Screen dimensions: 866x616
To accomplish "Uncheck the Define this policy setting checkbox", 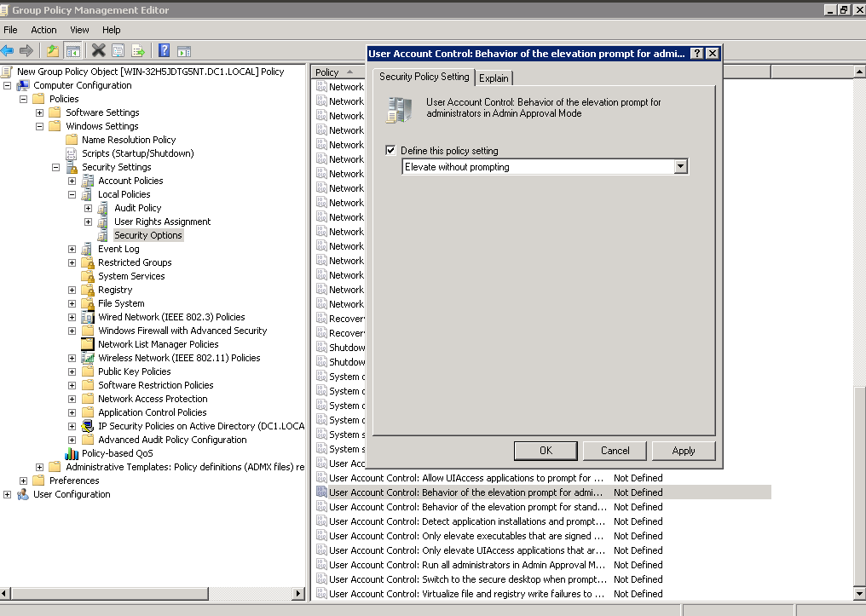I will coord(390,151).
